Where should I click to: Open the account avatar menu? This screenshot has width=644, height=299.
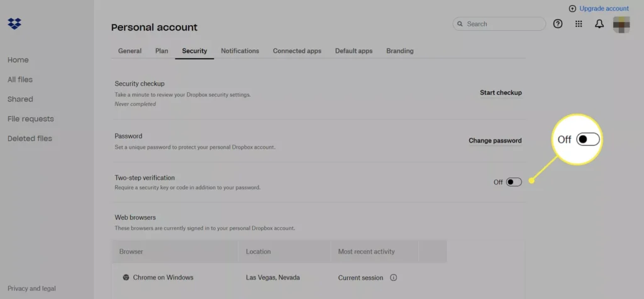click(621, 24)
